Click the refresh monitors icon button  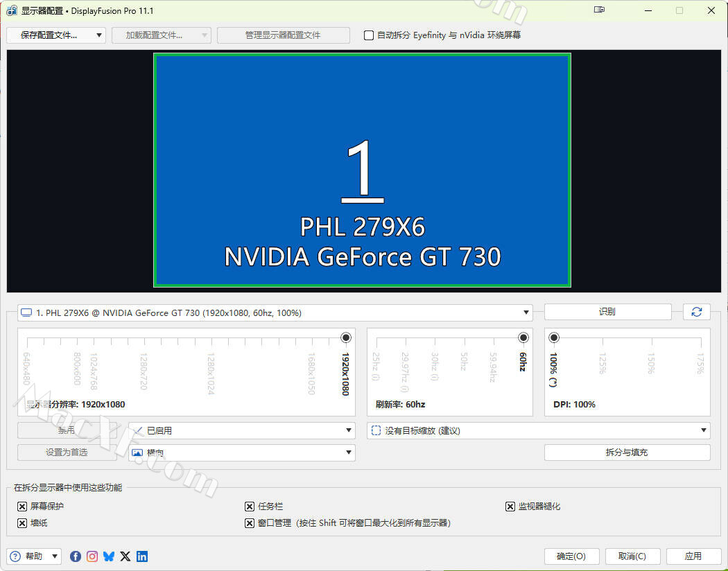[x=696, y=312]
